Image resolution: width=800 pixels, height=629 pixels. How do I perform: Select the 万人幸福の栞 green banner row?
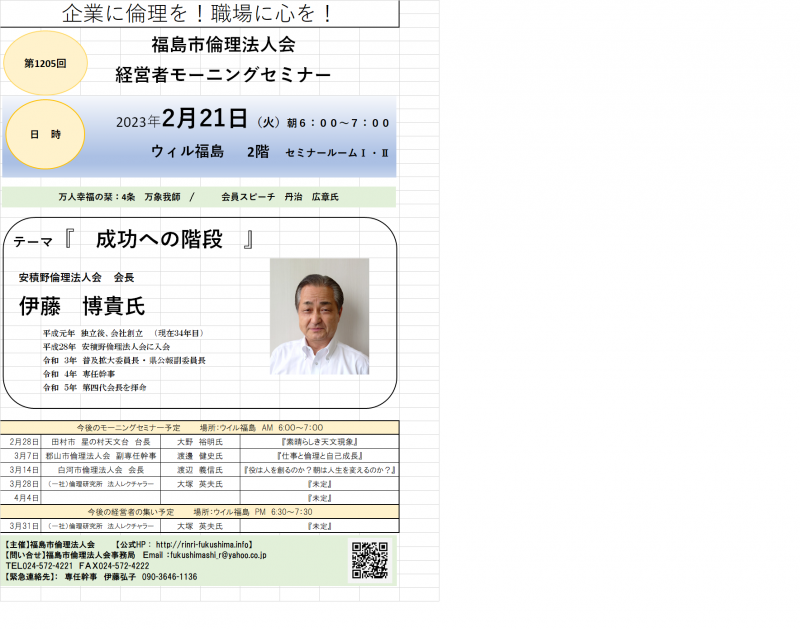198,197
